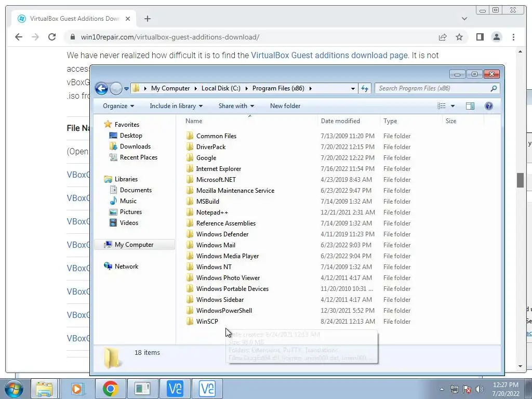This screenshot has width=532, height=399.
Task: Expand the arrow after My Computer breadcrumb
Action: click(x=196, y=88)
